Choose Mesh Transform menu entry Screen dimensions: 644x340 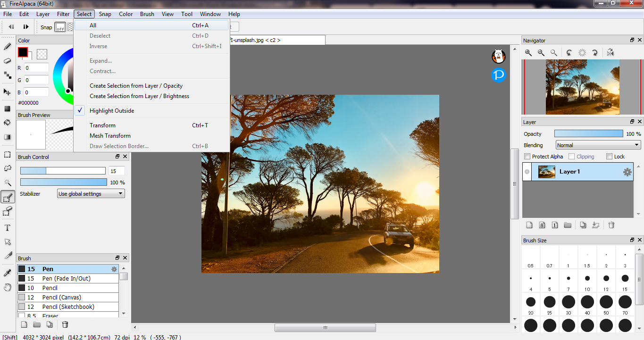pyautogui.click(x=152, y=136)
